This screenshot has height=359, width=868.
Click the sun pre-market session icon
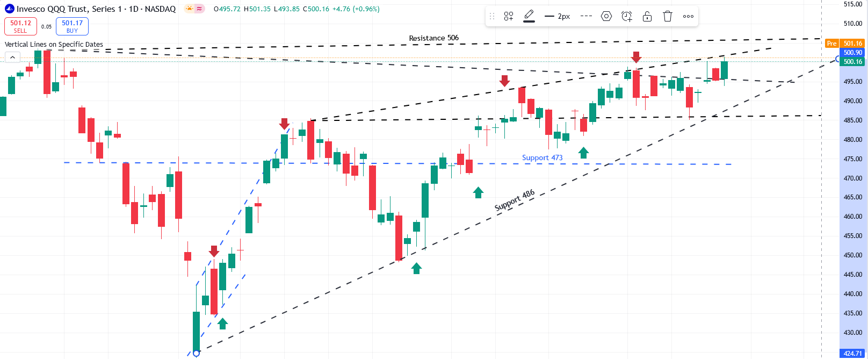[189, 9]
